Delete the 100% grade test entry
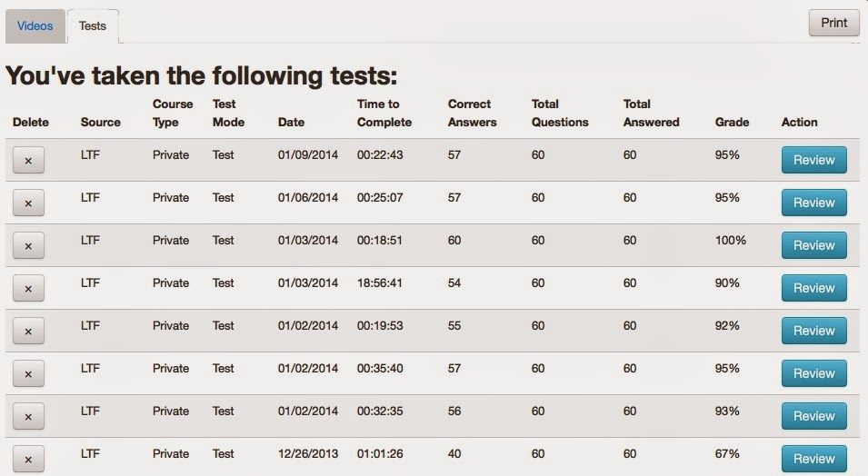Screen dimensions: 868x476 point(28,245)
